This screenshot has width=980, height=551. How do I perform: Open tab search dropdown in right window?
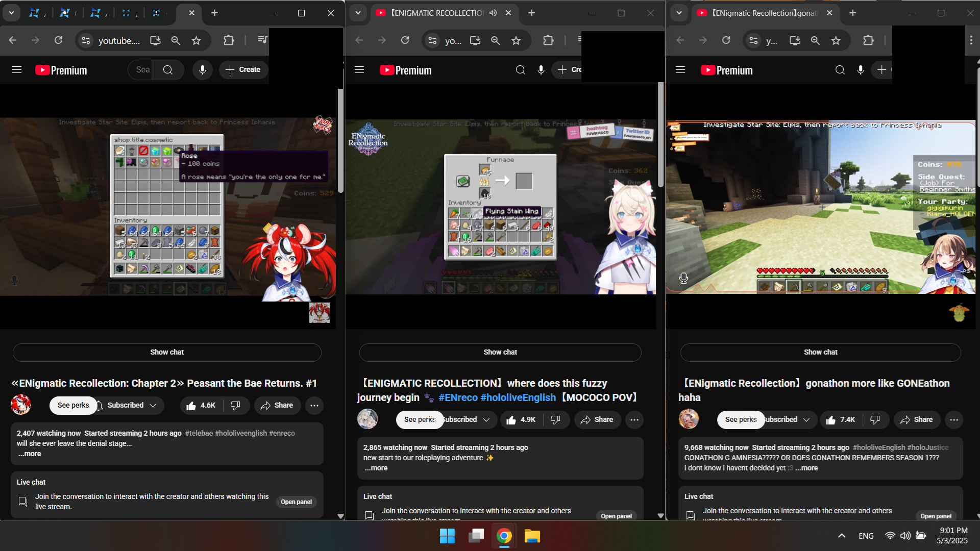click(x=679, y=13)
